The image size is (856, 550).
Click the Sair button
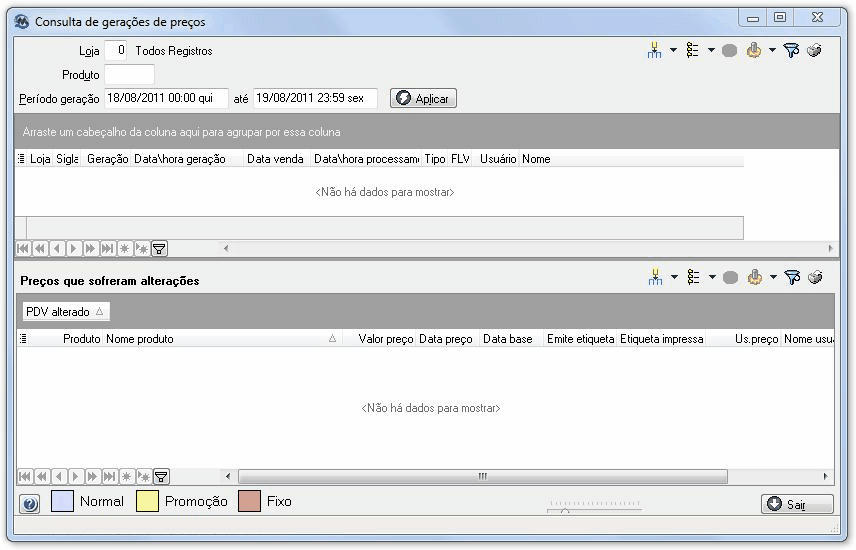coord(797,504)
